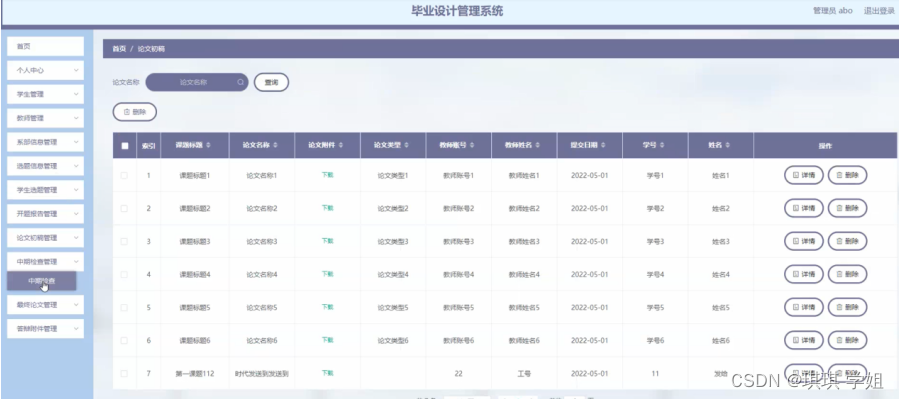Download attachment 下载 for 论文名称4
The image size is (899, 399).
click(327, 274)
